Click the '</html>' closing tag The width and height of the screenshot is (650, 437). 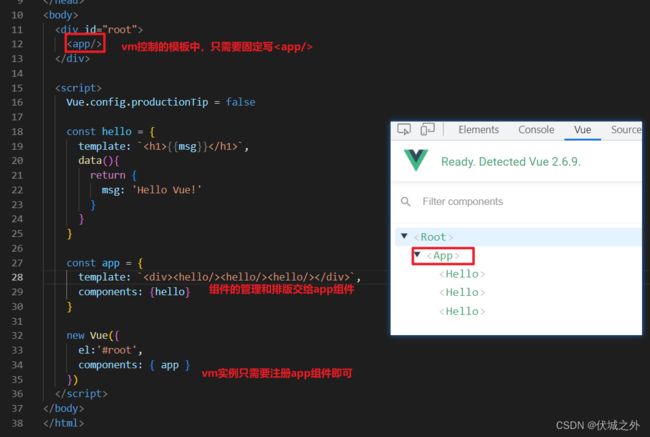[63, 423]
